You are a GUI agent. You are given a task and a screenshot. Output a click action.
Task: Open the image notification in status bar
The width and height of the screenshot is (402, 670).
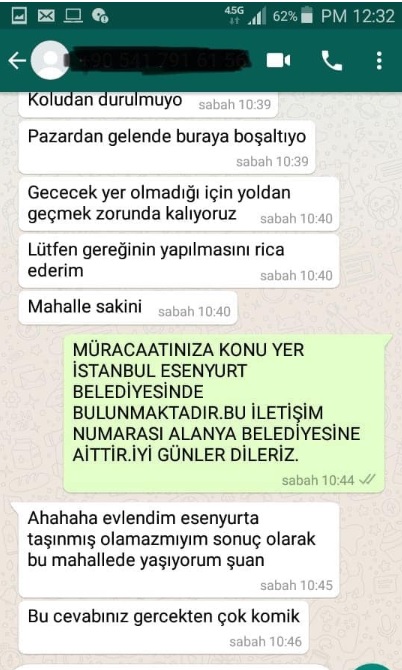click(18, 16)
